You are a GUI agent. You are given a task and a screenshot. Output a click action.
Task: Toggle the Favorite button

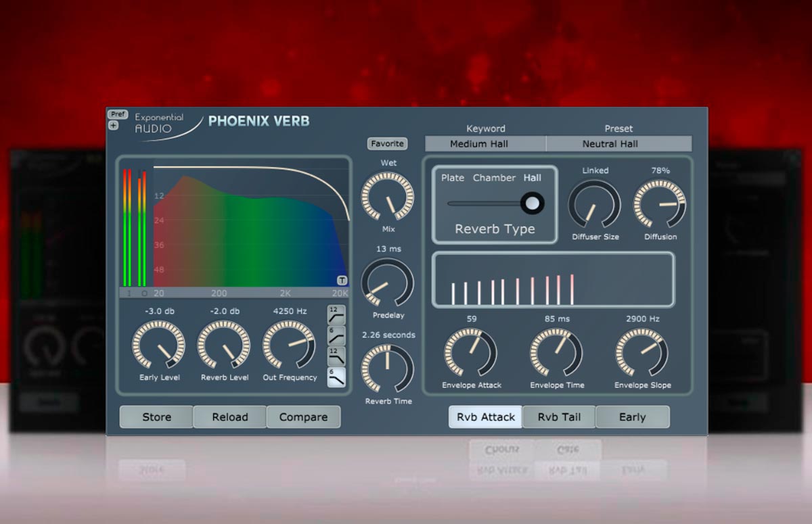pos(387,143)
